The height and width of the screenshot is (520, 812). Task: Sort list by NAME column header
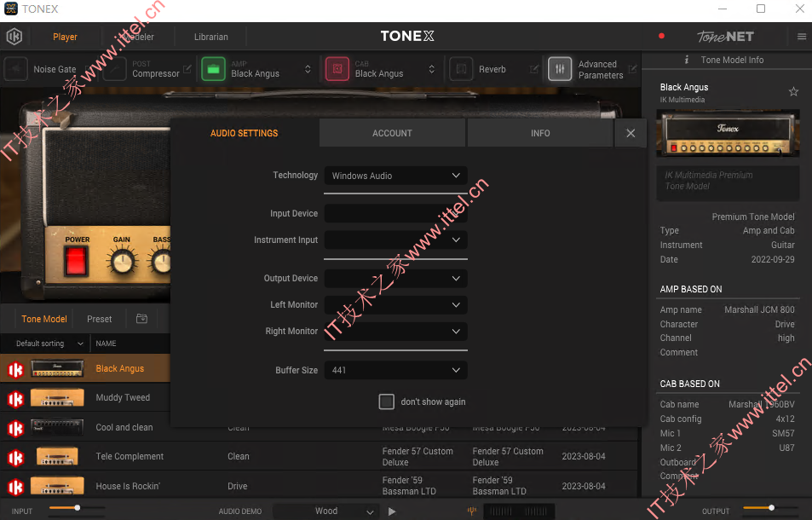(106, 344)
